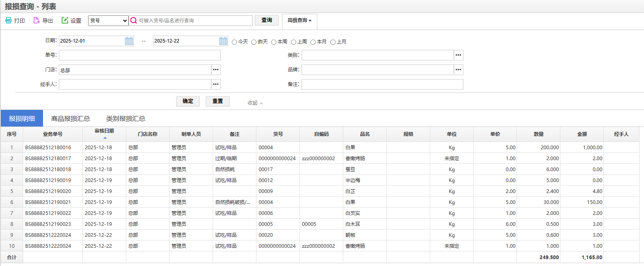Screen dimensions: 644x266
Task: Click the magnifier search icon
Action: coord(134,20)
